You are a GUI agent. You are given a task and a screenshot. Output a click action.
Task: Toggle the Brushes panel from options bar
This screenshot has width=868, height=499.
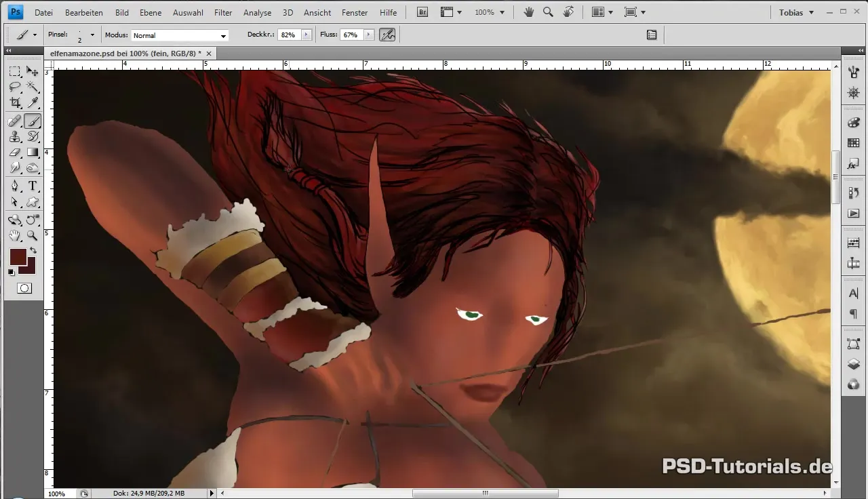(x=652, y=35)
